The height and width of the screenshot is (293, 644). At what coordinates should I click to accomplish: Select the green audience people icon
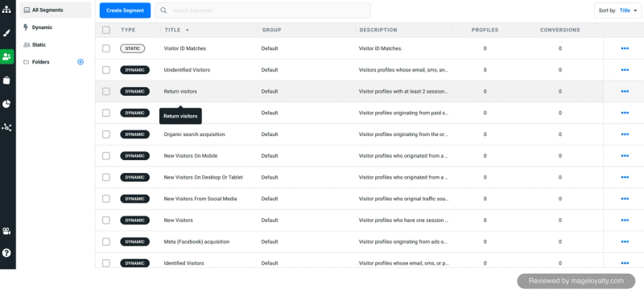pos(6,56)
